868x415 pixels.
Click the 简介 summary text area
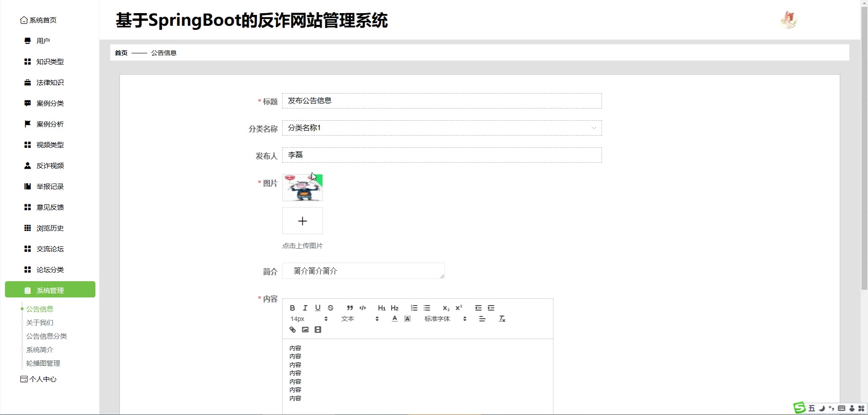coord(363,271)
